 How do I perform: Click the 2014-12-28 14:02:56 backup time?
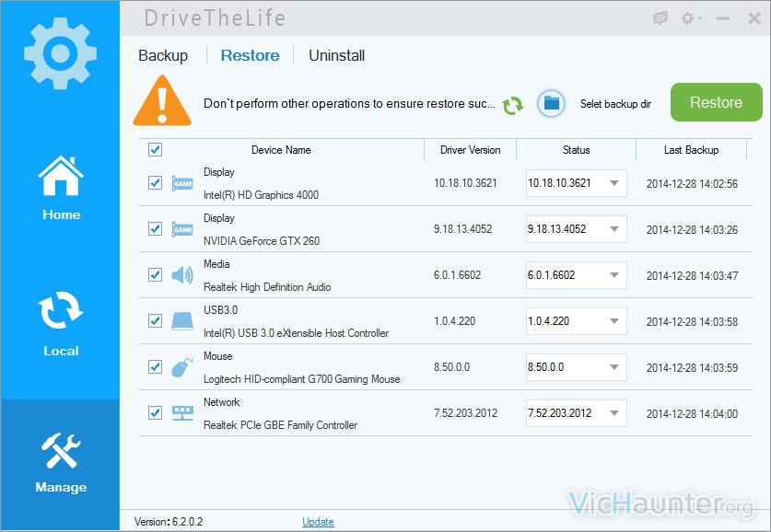point(692,184)
